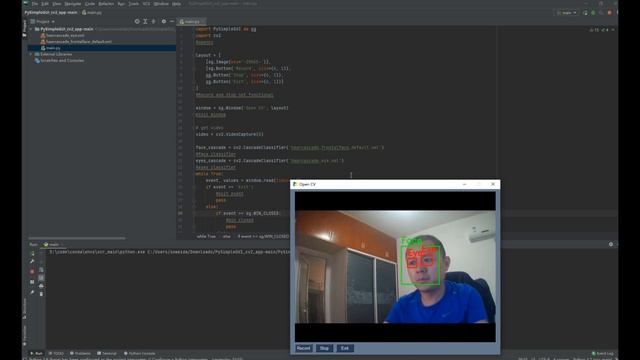This screenshot has width=640, height=360.
Task: Click Collapse All icon in Project panel
Action: point(153,22)
